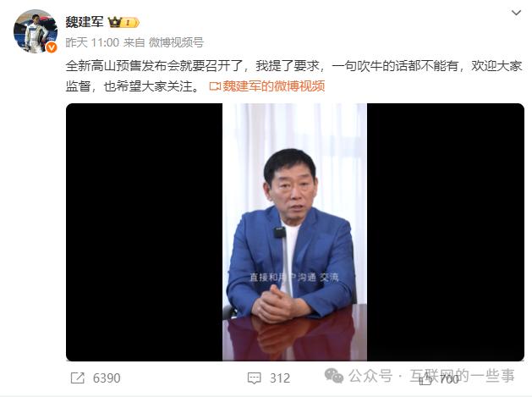Click the video camera icon before link
Image resolution: width=532 pixels, height=397 pixels.
(x=215, y=86)
